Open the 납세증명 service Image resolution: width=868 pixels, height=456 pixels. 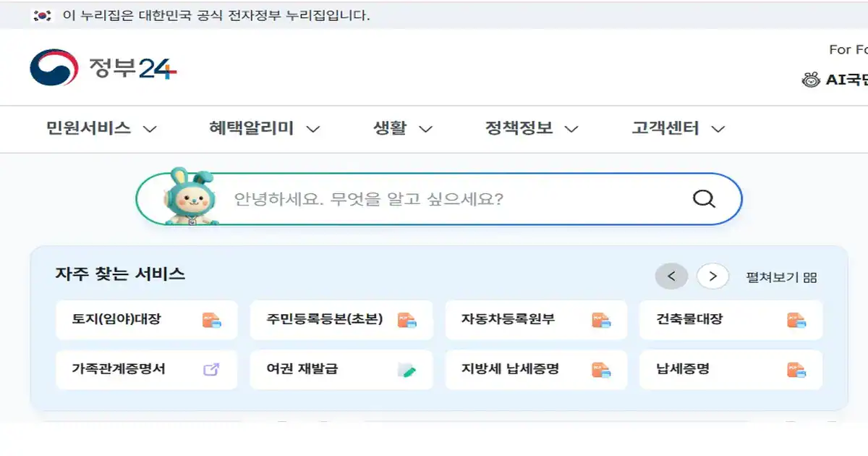pos(731,370)
